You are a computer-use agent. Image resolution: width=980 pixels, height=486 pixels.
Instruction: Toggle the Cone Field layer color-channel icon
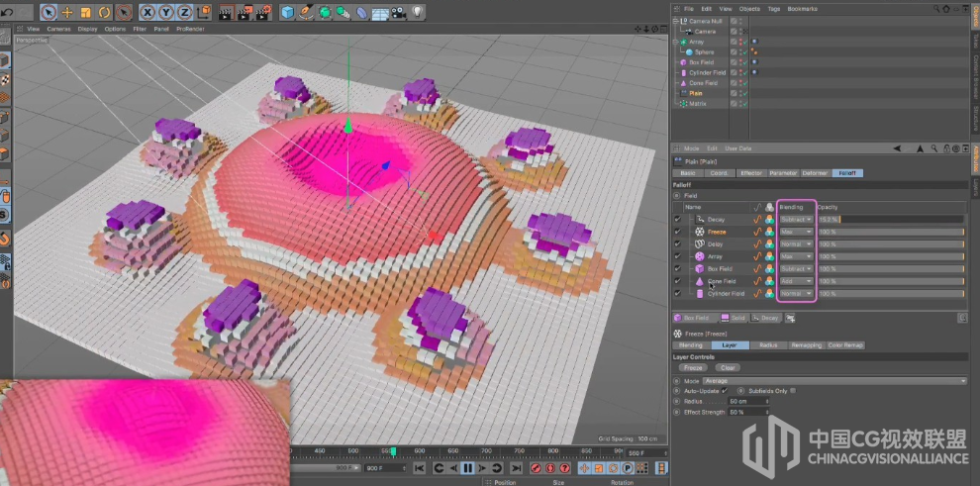769,281
